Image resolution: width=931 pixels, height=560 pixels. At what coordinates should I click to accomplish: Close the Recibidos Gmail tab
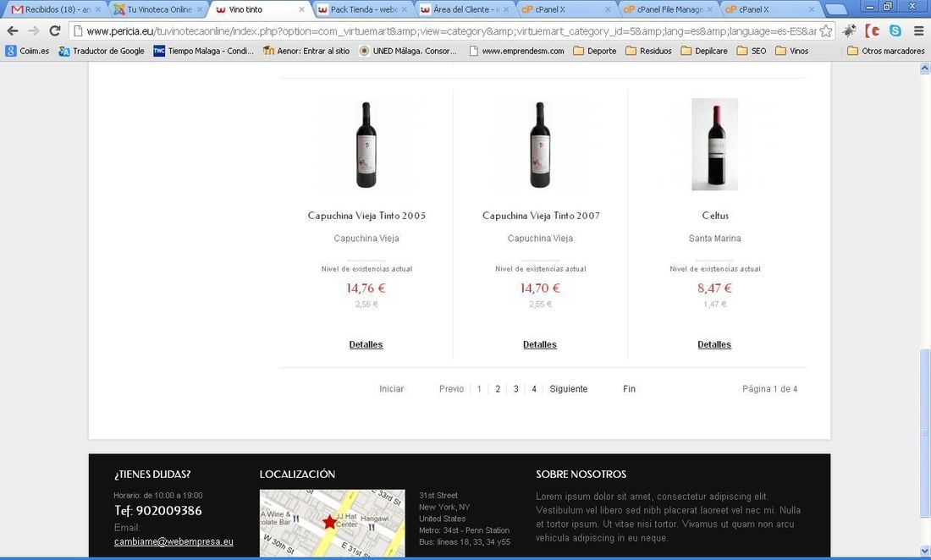pyautogui.click(x=98, y=9)
